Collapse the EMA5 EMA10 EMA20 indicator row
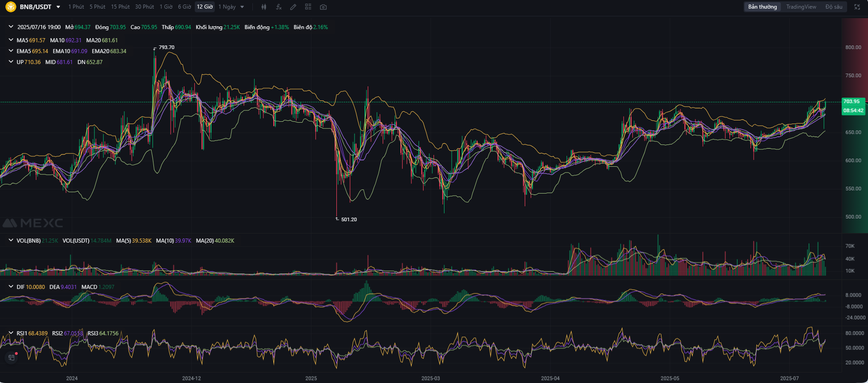The width and height of the screenshot is (868, 383). click(11, 51)
